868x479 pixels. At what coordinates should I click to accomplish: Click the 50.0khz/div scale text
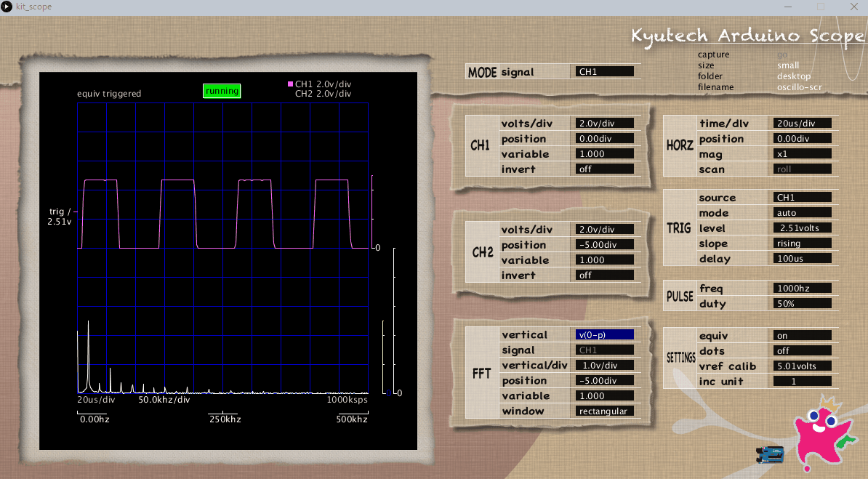click(164, 400)
